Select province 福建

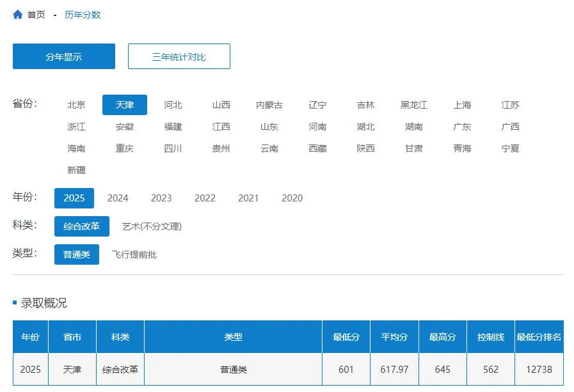[173, 127]
